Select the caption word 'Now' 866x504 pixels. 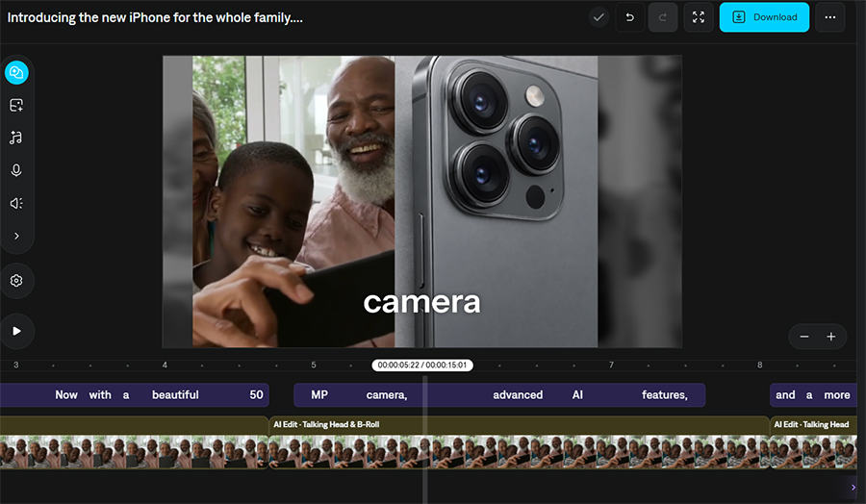(66, 394)
